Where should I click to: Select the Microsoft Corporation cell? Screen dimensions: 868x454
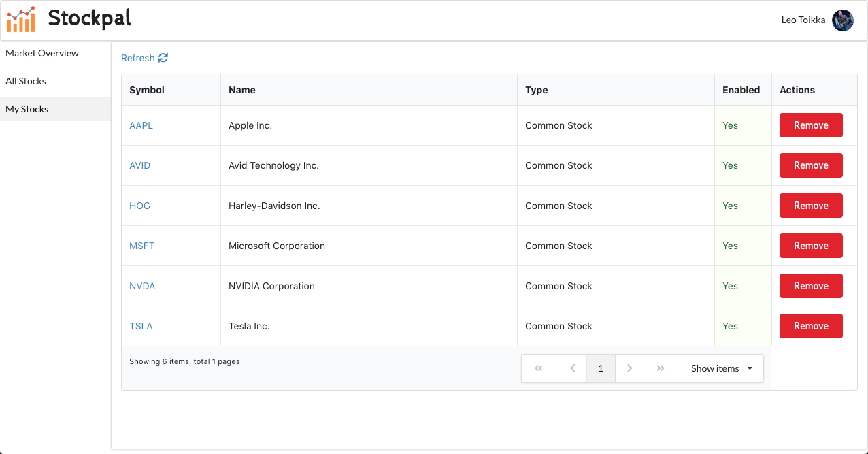tap(369, 246)
